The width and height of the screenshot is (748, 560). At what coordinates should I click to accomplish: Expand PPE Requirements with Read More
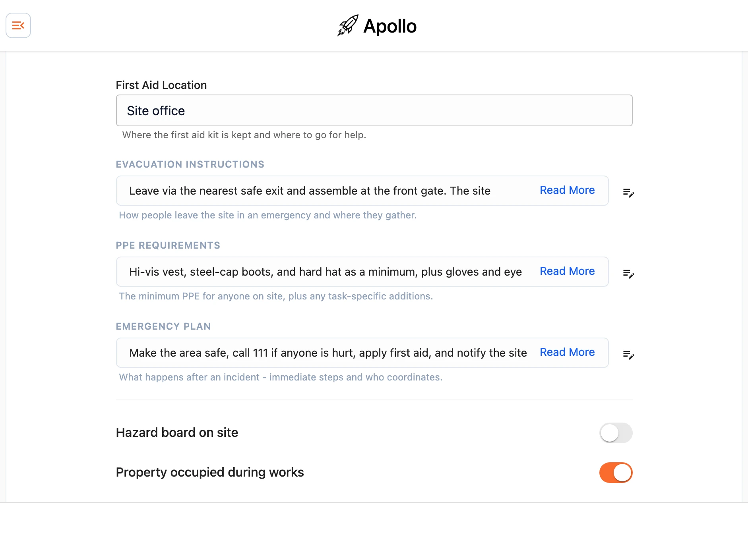coord(567,271)
